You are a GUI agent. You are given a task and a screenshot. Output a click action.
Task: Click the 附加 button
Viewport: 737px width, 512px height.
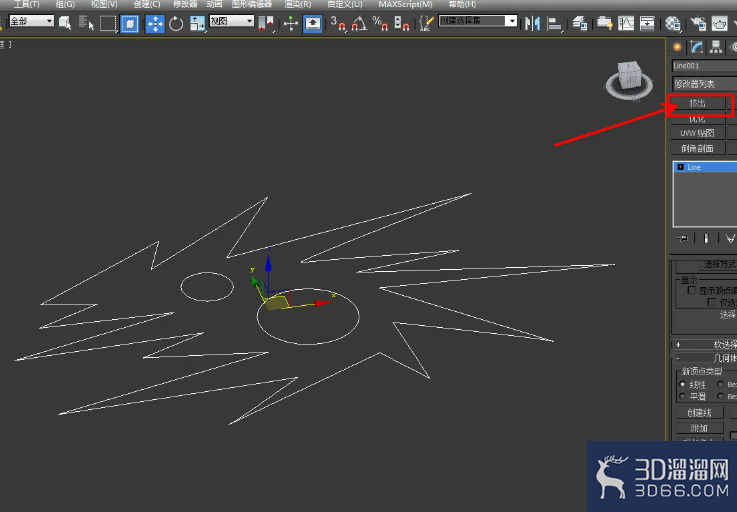coord(699,428)
